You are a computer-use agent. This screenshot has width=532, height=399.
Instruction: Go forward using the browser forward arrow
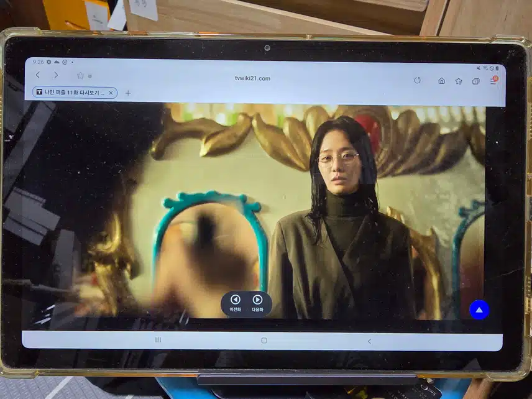click(x=56, y=75)
